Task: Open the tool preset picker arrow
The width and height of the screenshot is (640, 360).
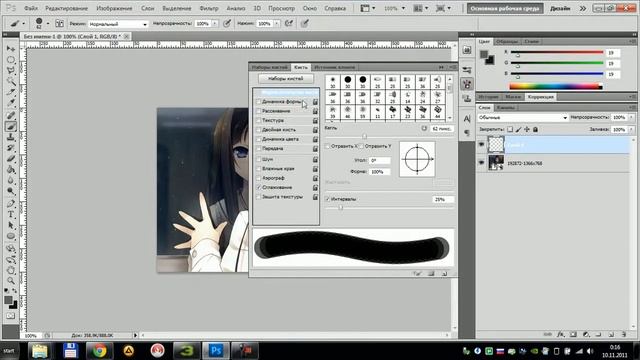Action: click(x=23, y=24)
